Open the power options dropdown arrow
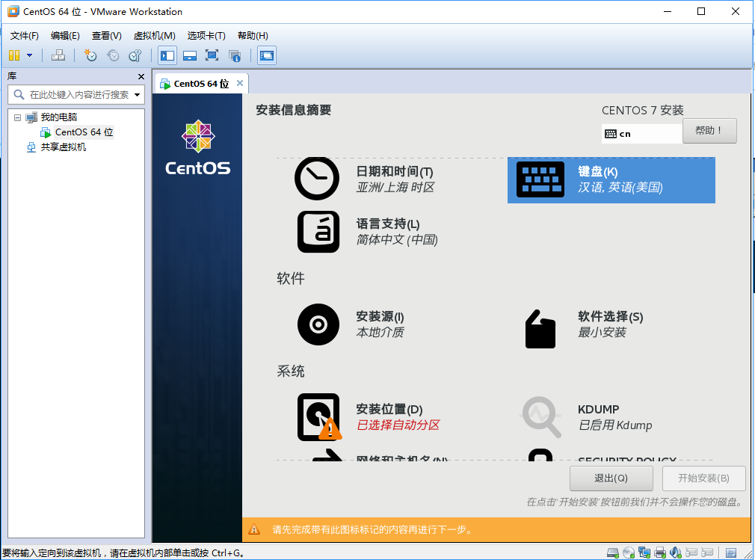 (29, 55)
